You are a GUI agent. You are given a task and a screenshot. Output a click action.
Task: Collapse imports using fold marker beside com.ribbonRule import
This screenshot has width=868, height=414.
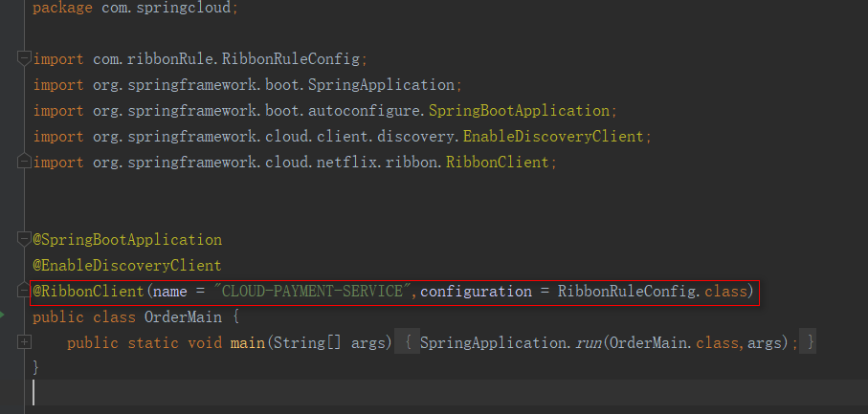point(24,58)
